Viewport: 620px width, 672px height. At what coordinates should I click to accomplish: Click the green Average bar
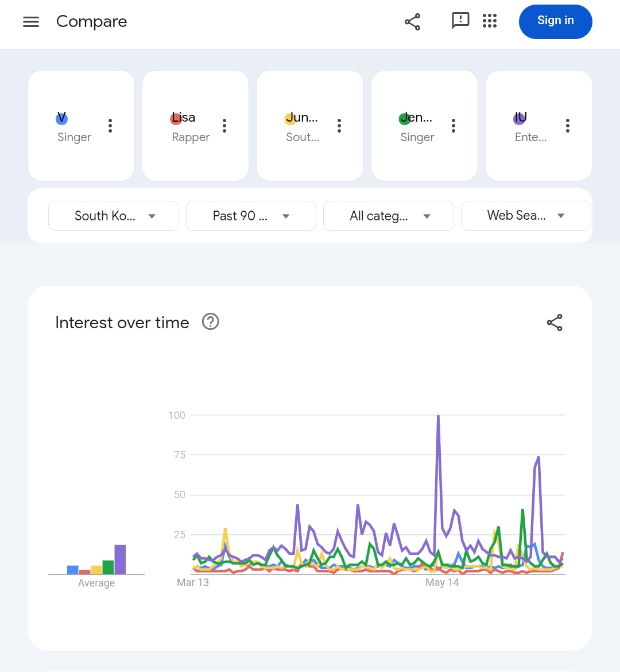(x=108, y=567)
